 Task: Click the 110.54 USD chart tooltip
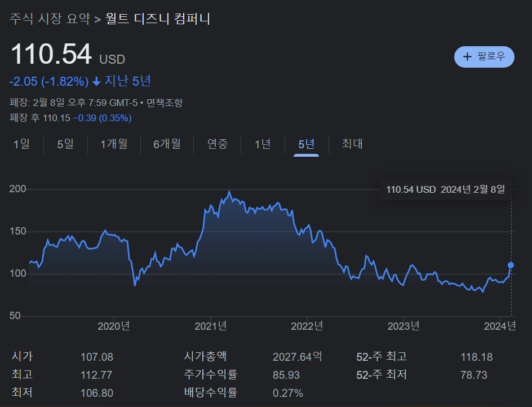pyautogui.click(x=445, y=189)
